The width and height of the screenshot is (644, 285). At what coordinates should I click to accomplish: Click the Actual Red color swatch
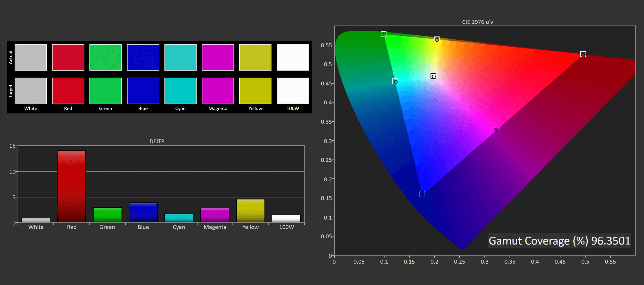(x=68, y=57)
